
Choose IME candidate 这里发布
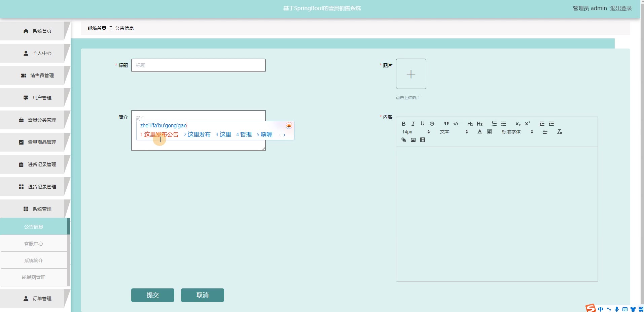(197, 135)
